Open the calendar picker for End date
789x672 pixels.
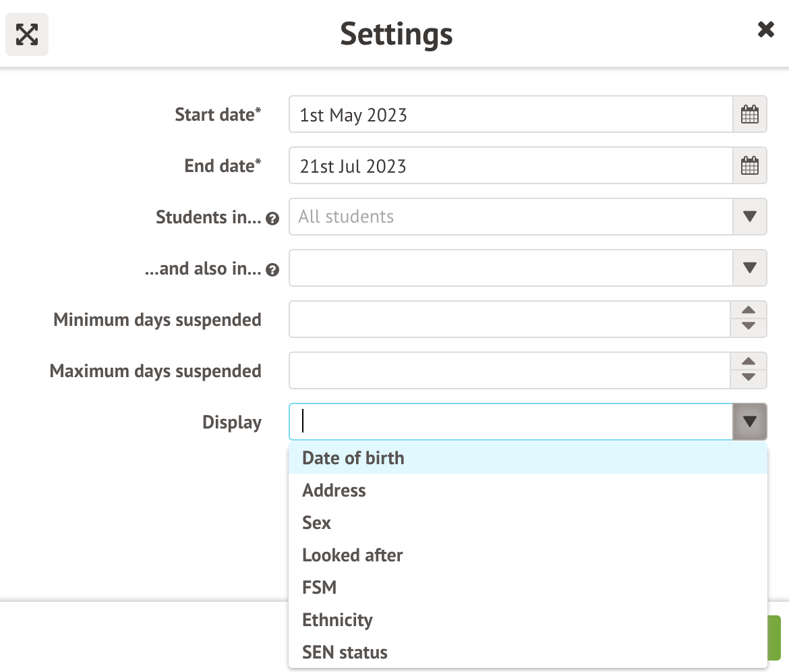click(x=749, y=165)
